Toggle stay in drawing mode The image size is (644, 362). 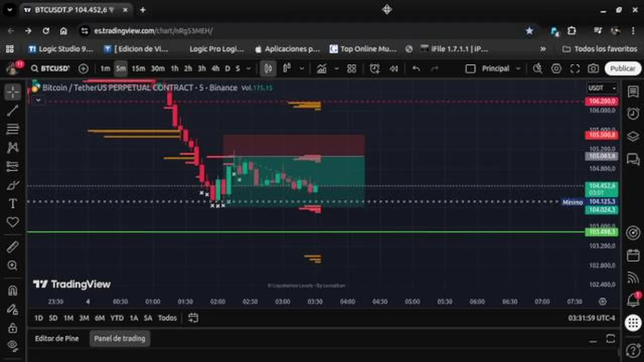click(x=13, y=309)
